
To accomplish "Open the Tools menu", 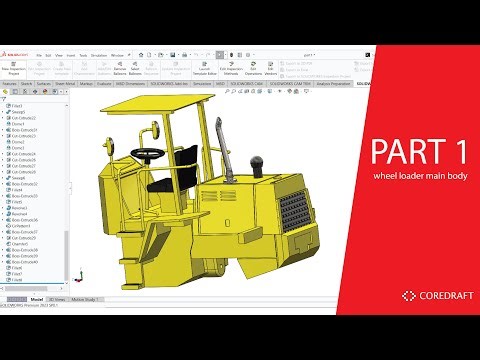I will point(83,55).
